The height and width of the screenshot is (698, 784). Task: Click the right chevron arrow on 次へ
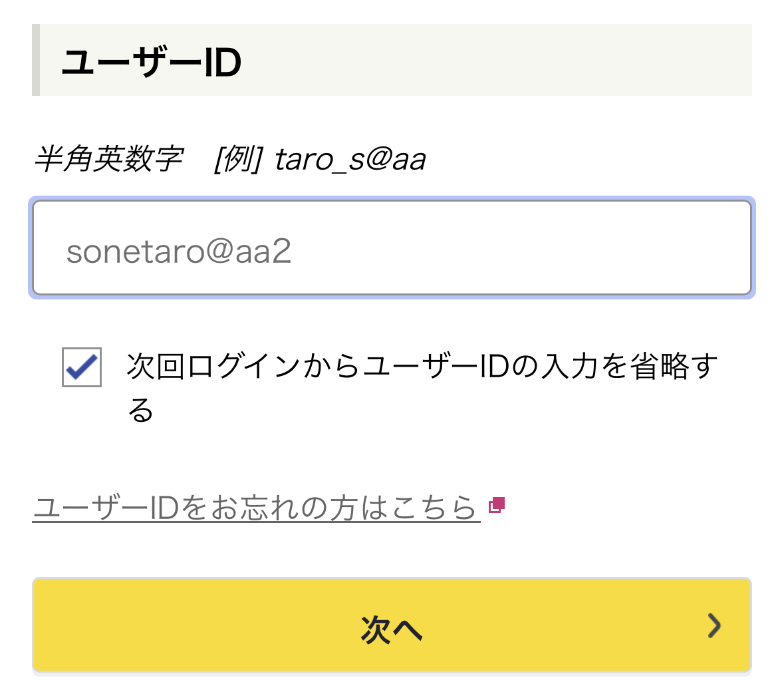pos(714,625)
